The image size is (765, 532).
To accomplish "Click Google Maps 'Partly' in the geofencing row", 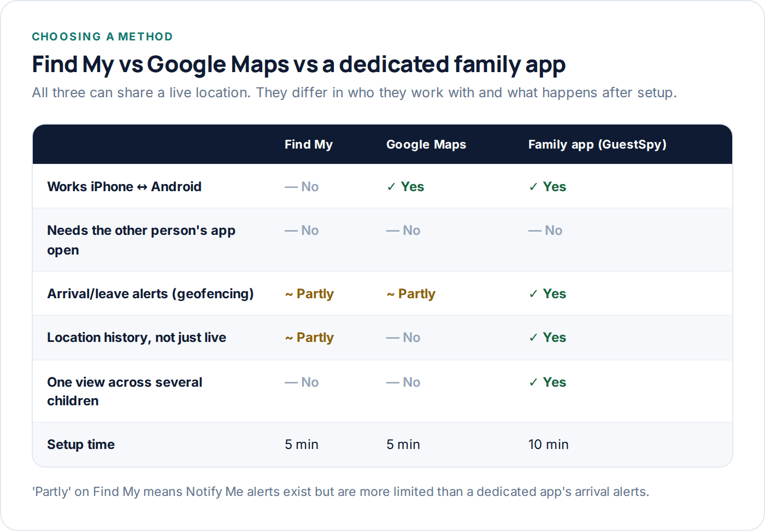I will click(411, 294).
